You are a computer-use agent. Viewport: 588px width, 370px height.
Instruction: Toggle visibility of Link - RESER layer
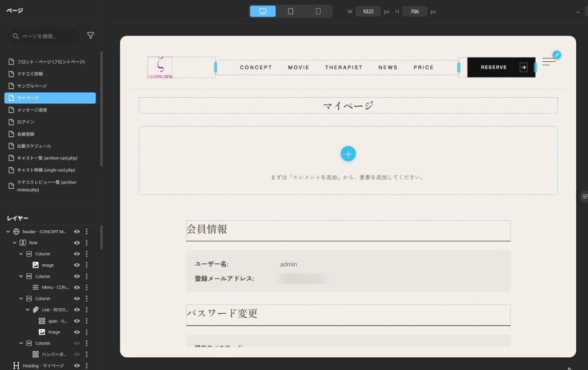(77, 310)
